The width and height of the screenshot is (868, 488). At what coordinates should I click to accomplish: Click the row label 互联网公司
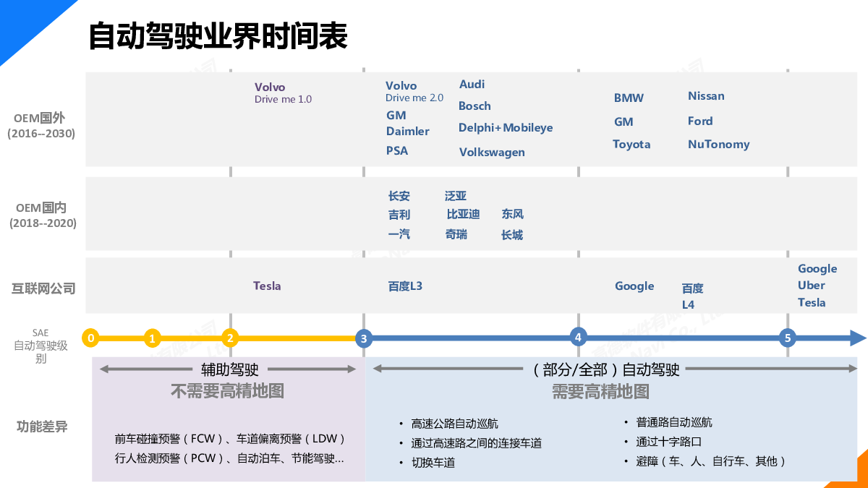click(x=43, y=288)
